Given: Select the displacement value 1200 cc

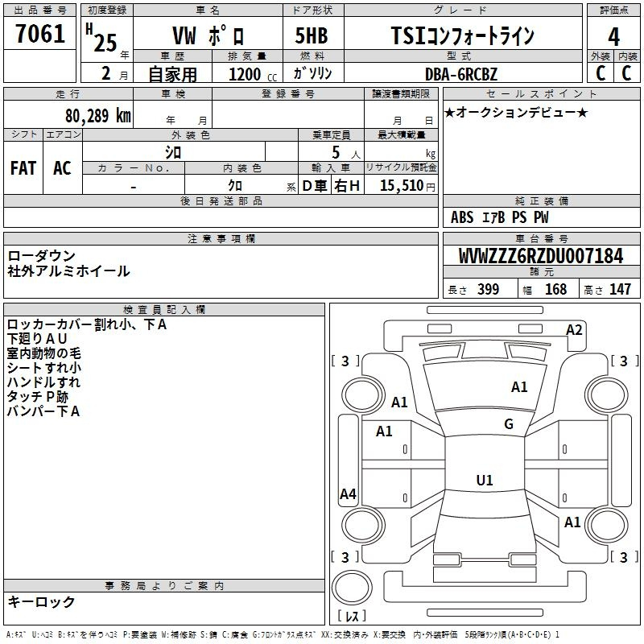Looking at the screenshot, I should (x=253, y=75).
